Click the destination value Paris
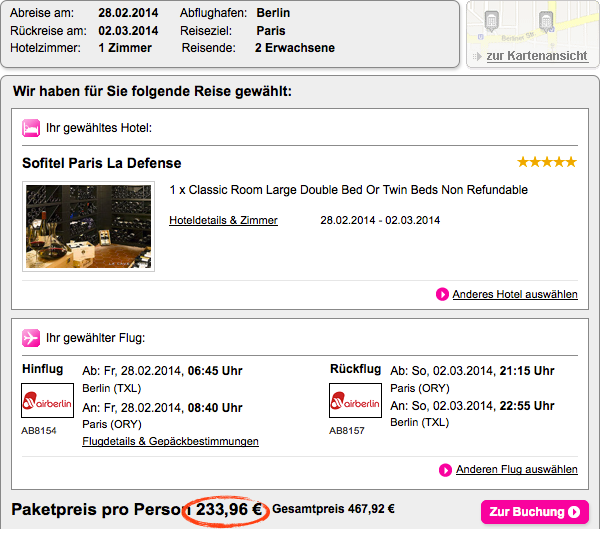The image size is (600, 533). (271, 31)
